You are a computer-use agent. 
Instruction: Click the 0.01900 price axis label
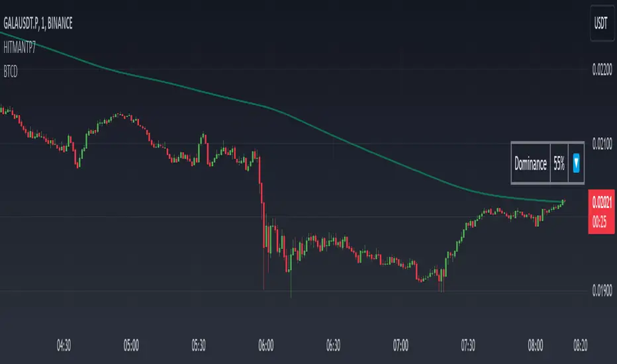[x=601, y=290]
